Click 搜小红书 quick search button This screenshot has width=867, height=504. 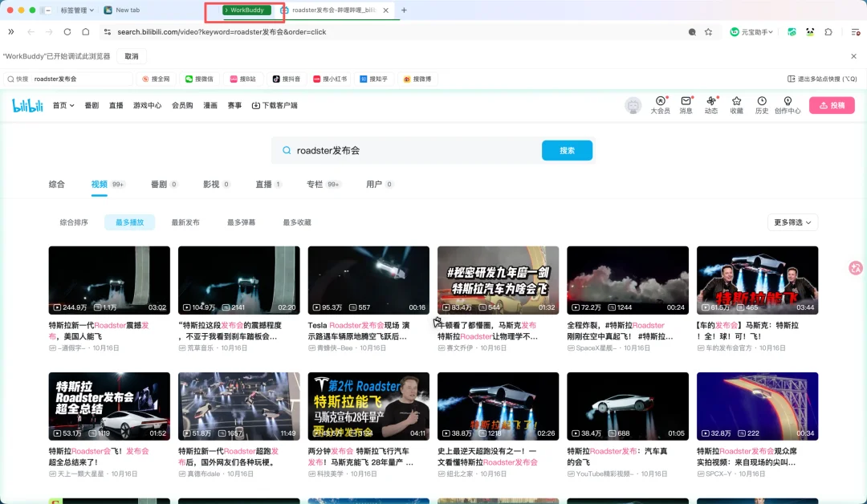pyautogui.click(x=330, y=79)
